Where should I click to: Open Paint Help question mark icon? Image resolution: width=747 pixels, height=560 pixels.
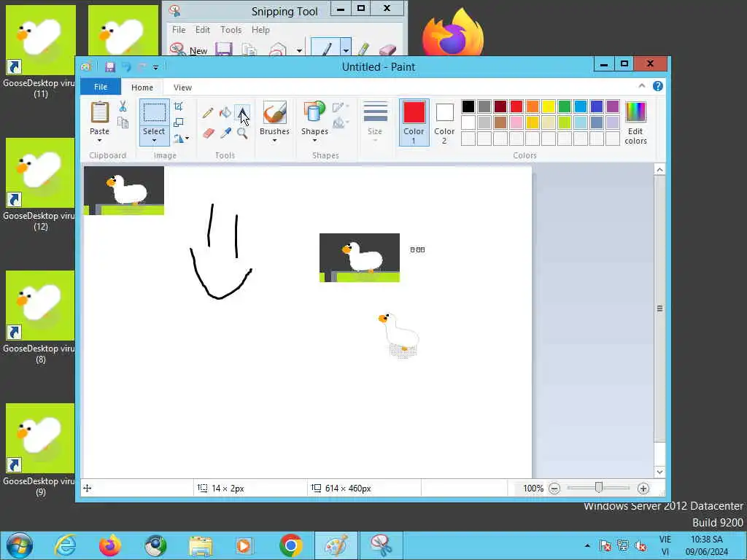point(658,86)
